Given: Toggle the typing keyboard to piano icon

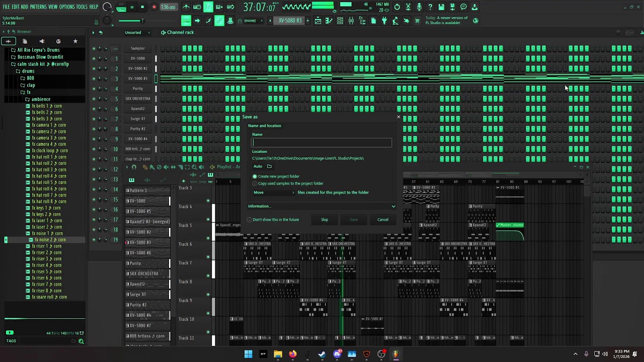Looking at the screenshot, I should click(186, 21).
